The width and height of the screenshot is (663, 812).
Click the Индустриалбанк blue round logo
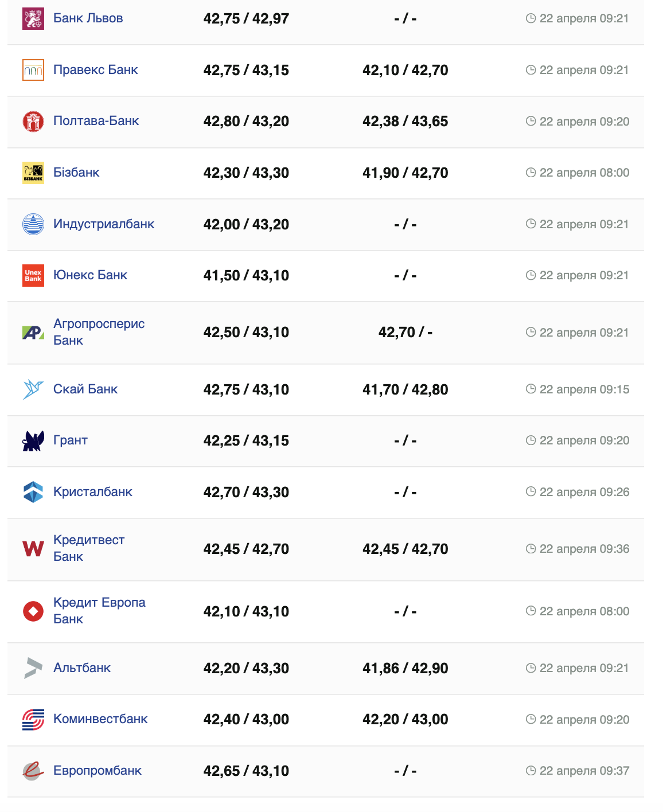tap(33, 224)
